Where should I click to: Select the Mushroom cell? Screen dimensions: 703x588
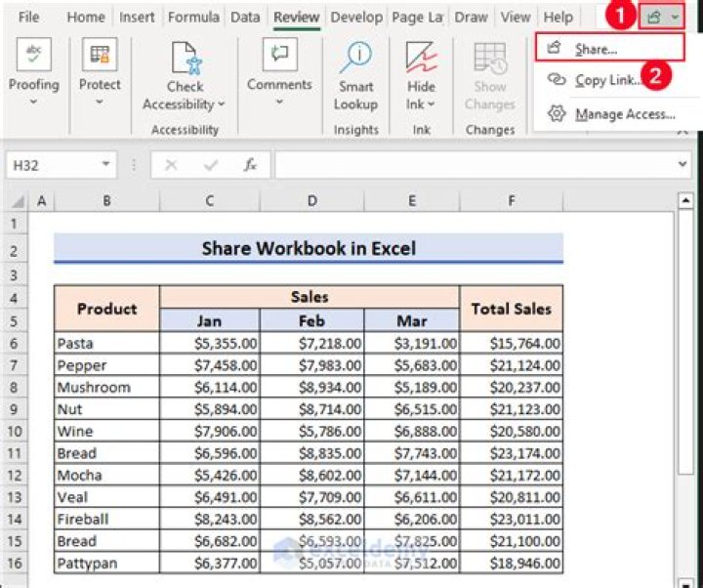[x=106, y=387]
